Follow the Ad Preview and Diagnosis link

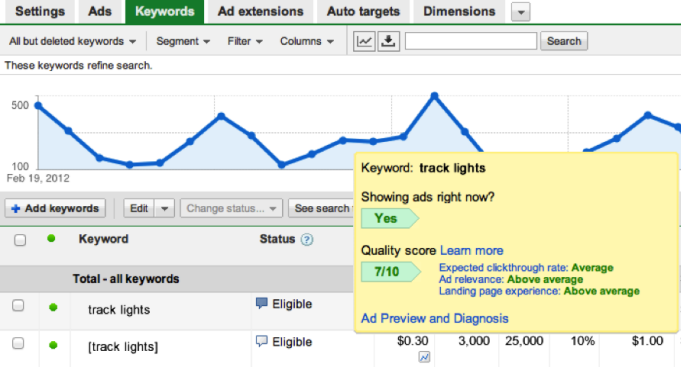point(435,318)
